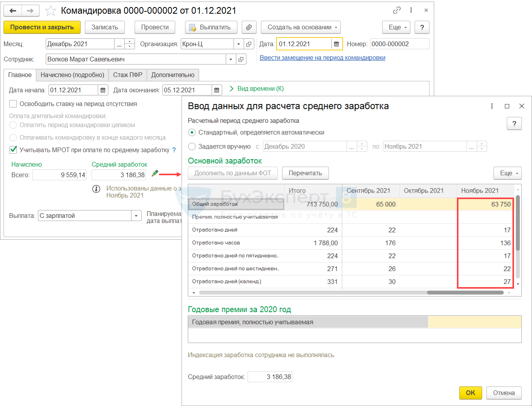The height and width of the screenshot is (406, 532).
Task: Add document to favorites with star icon
Action: 50,11
